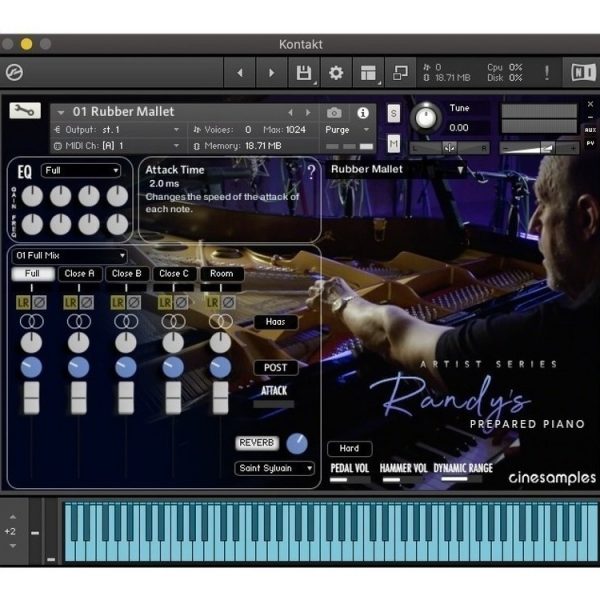Open the workspace layout icon
The image size is (600, 600).
[x=368, y=73]
